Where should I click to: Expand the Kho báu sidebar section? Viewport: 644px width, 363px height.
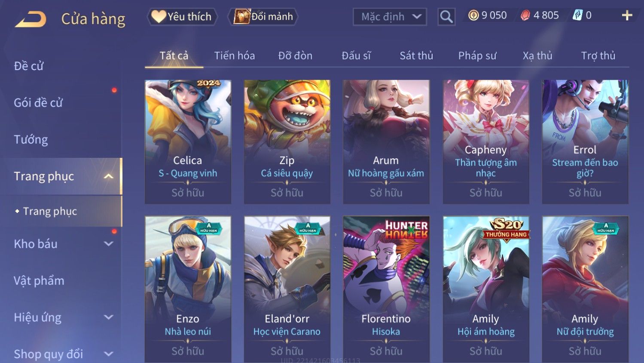(x=109, y=244)
